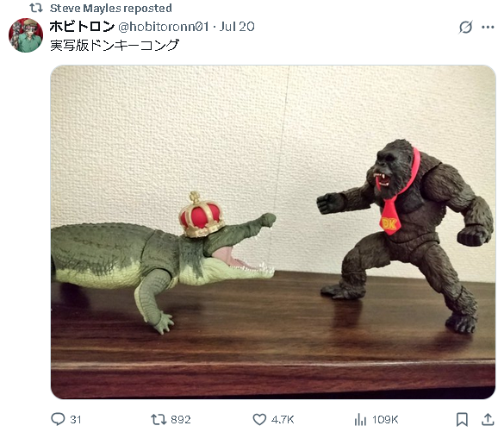
Task: Click the reply speech bubble icon
Action: 59,419
